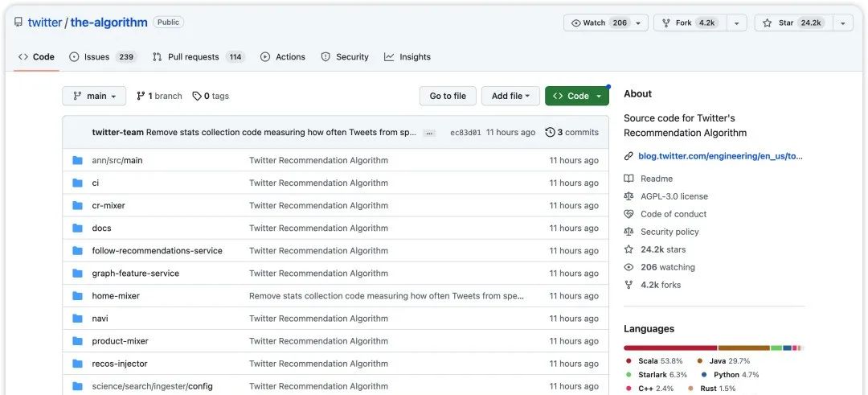Viewport: 868px width, 395px height.
Task: Open the 1 branch link
Action: (159, 96)
